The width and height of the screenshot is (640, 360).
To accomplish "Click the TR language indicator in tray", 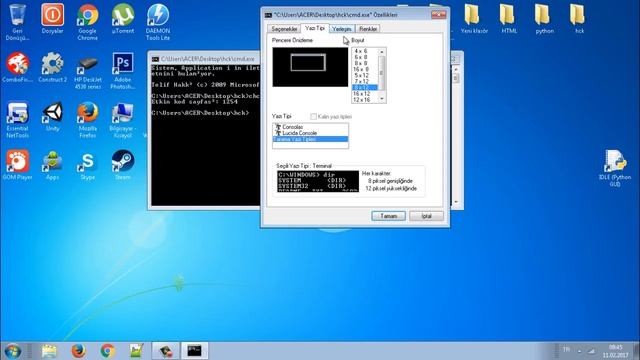I will point(566,350).
